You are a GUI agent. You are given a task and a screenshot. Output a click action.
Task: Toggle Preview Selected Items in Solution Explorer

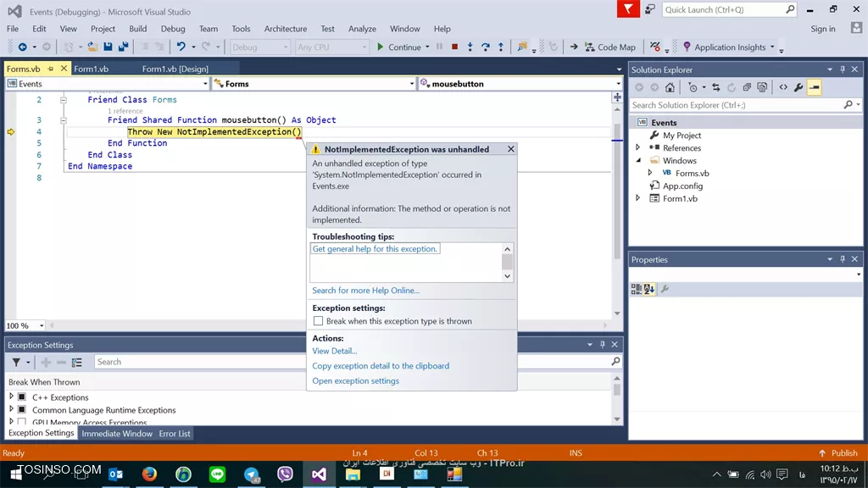pos(815,87)
